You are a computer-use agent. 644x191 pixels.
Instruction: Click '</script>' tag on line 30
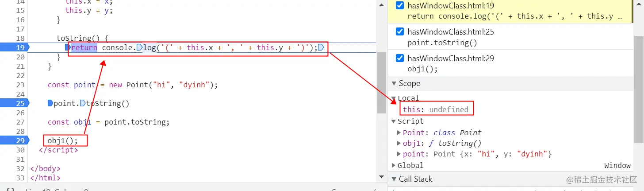58,150
